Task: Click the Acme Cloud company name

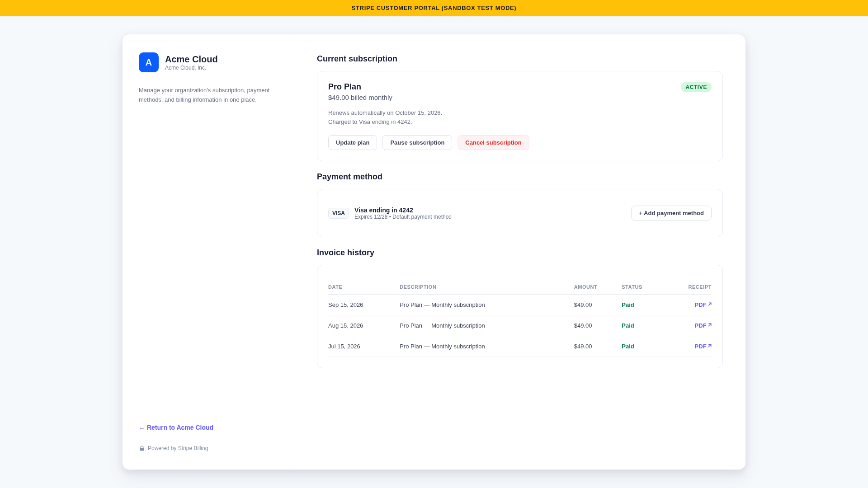Action: [191, 59]
